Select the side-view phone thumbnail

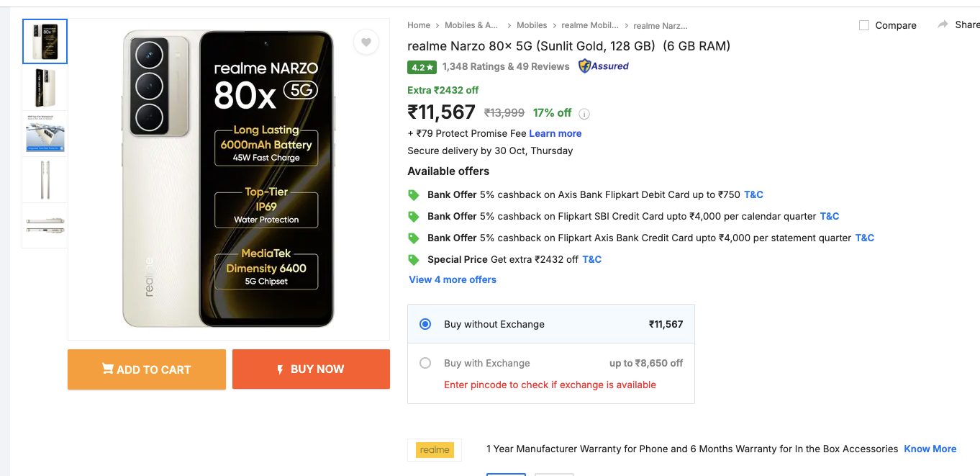[45, 180]
